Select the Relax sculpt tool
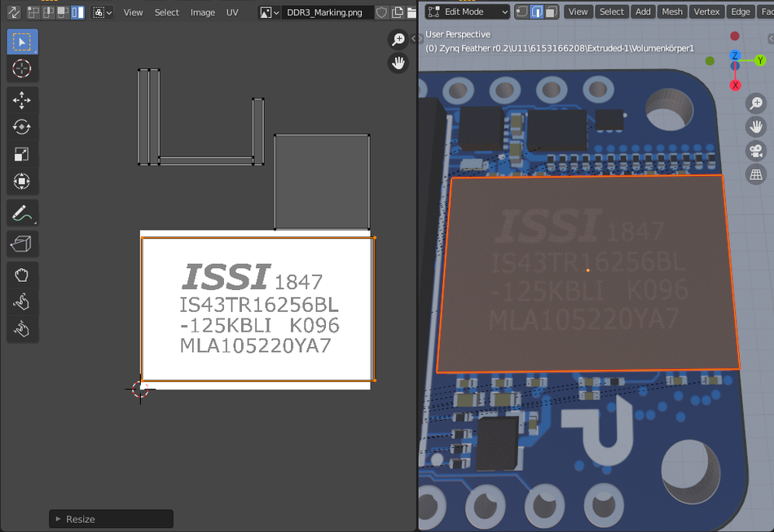This screenshot has height=532, width=774. click(x=22, y=301)
